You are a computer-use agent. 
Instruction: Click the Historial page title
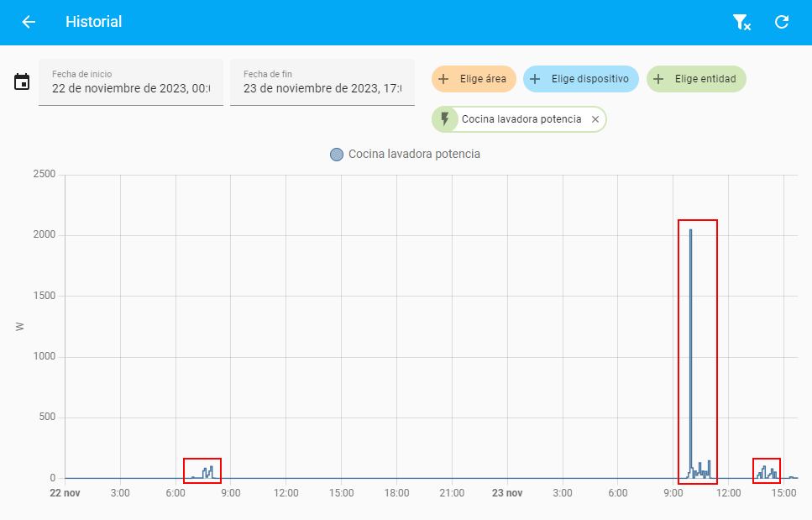tap(94, 22)
